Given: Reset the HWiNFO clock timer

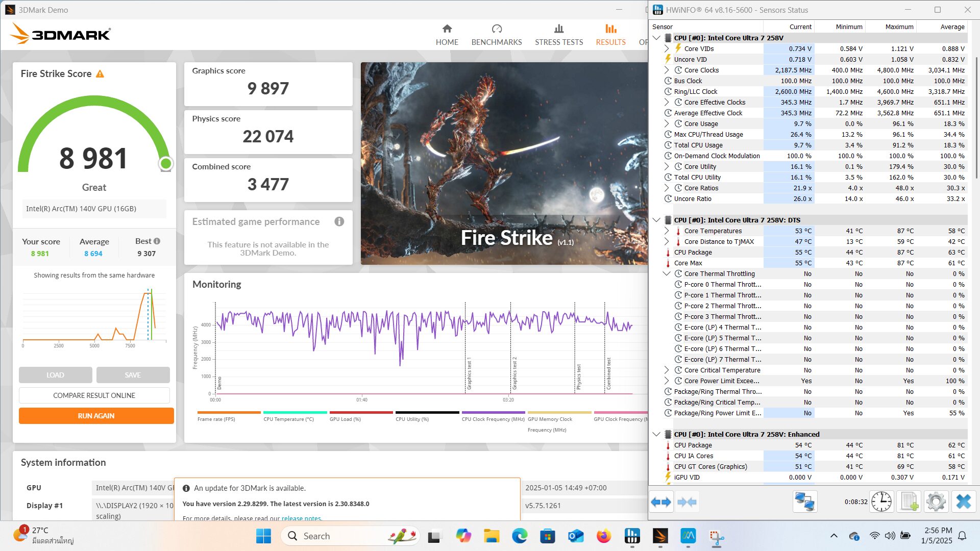Looking at the screenshot, I should pyautogui.click(x=881, y=502).
